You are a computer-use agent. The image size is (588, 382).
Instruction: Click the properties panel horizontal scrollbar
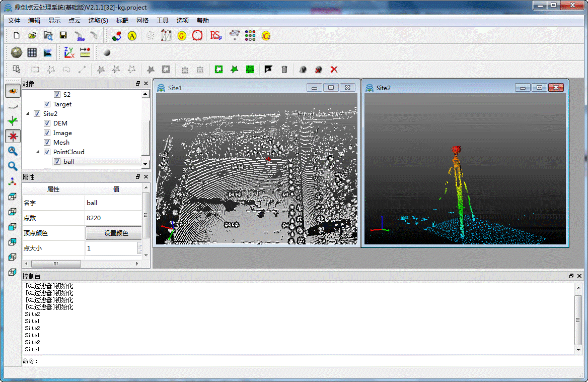point(56,264)
